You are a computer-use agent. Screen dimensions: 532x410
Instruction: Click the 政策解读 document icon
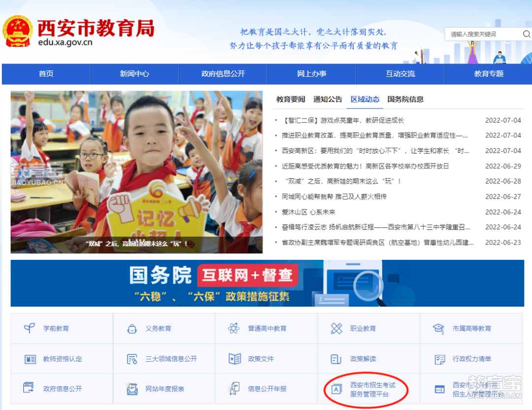[336, 359]
